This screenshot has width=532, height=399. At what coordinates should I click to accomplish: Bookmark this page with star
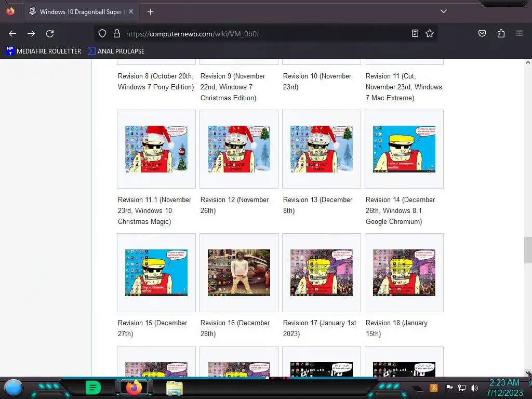pyautogui.click(x=430, y=33)
